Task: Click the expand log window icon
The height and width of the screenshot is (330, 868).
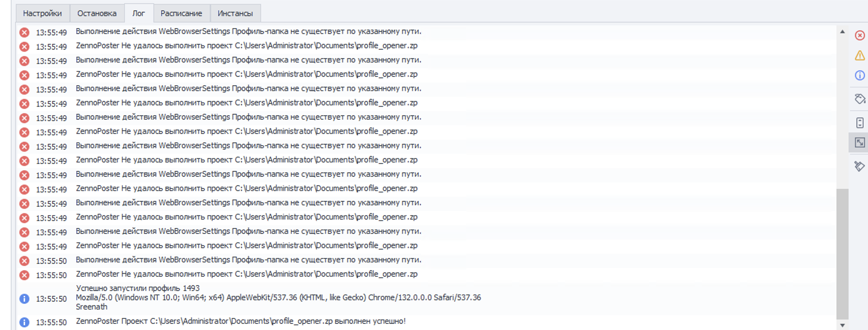Action: [x=859, y=142]
